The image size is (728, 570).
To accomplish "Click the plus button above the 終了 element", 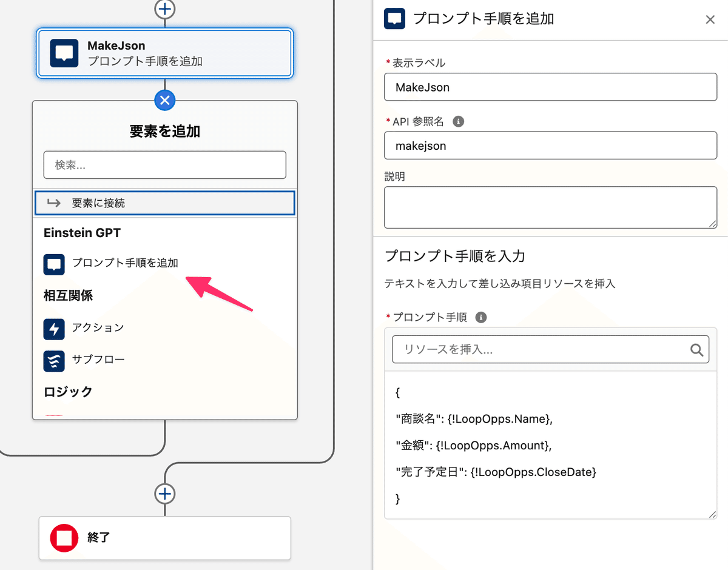I will tap(164, 494).
